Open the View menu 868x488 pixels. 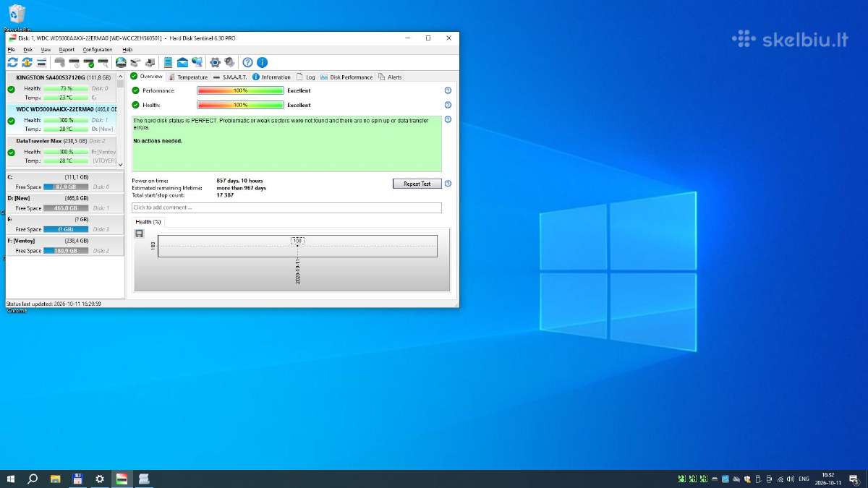pyautogui.click(x=46, y=50)
